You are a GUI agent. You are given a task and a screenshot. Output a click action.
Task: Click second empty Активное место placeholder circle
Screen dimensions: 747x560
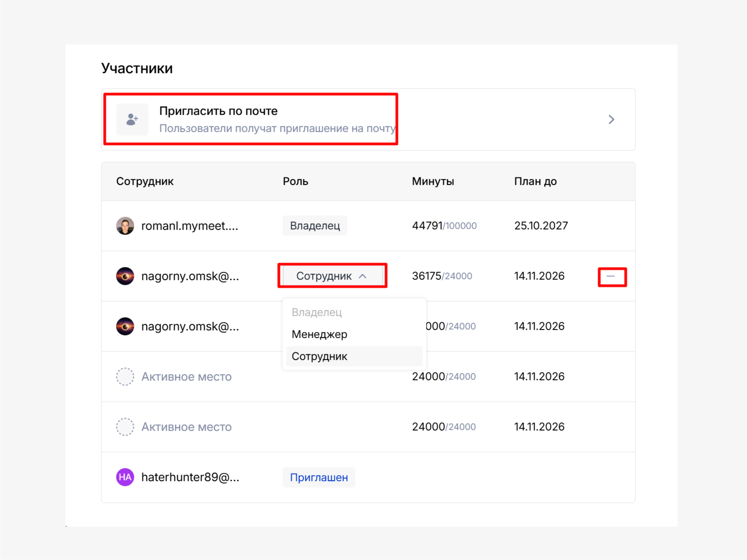125,427
